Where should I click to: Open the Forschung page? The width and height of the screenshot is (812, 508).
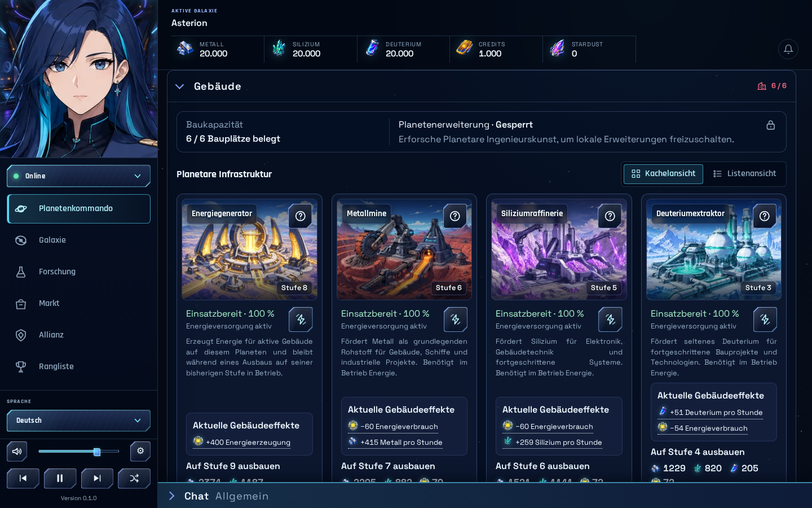pyautogui.click(x=78, y=272)
